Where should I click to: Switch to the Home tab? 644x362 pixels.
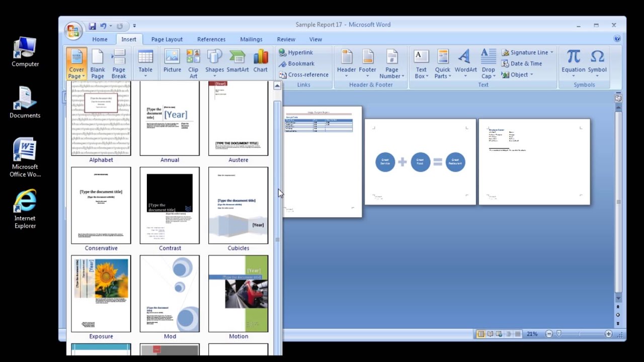pyautogui.click(x=100, y=39)
